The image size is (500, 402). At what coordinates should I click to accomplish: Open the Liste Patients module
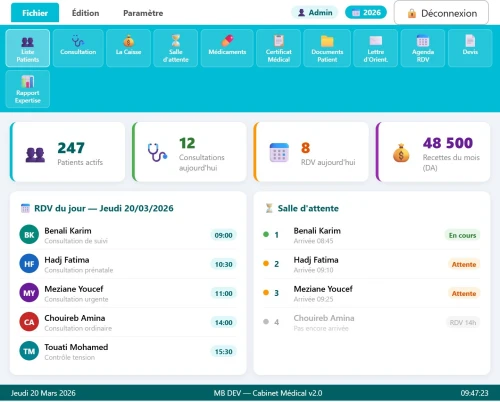28,48
